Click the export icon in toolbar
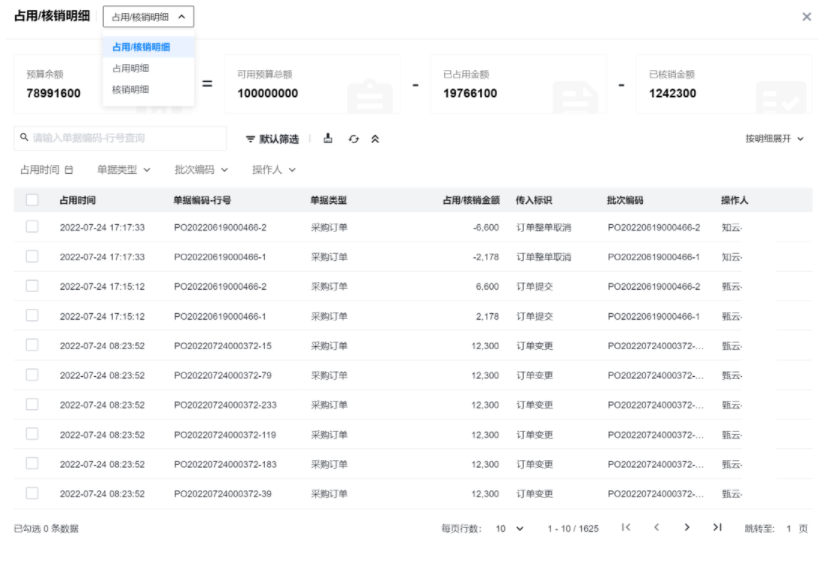Image resolution: width=834 pixels, height=571 pixels. coord(328,139)
